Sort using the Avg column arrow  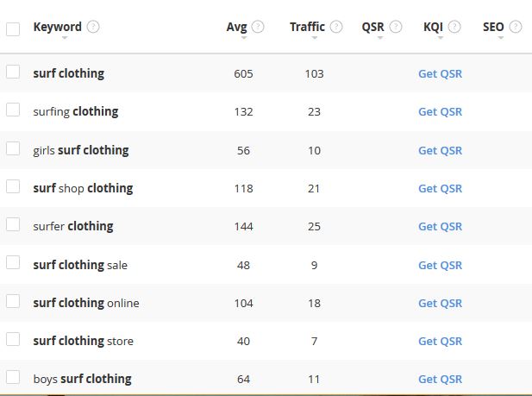(243, 38)
